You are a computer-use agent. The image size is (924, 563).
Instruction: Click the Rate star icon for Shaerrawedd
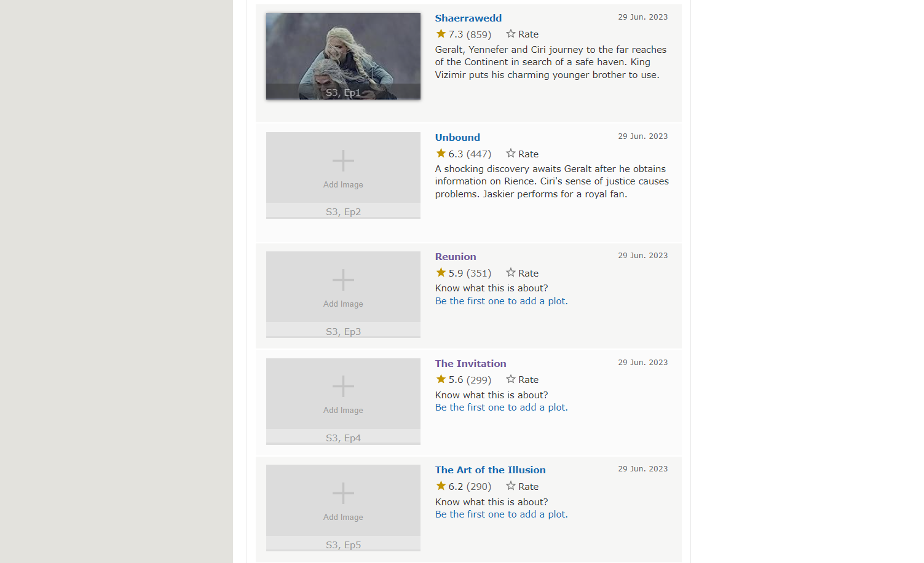pos(510,34)
